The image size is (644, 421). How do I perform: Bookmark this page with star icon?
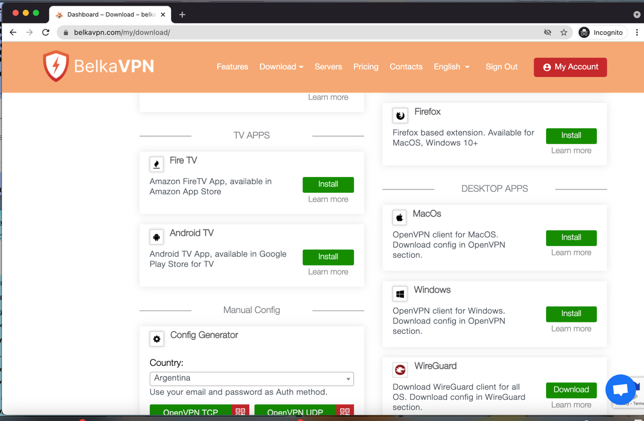click(564, 32)
